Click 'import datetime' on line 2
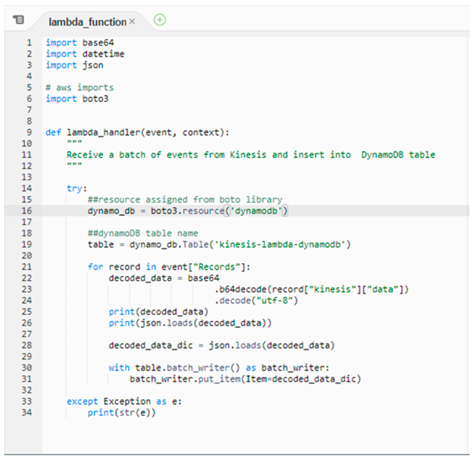Screen dimensions: 476x461 [x=85, y=54]
